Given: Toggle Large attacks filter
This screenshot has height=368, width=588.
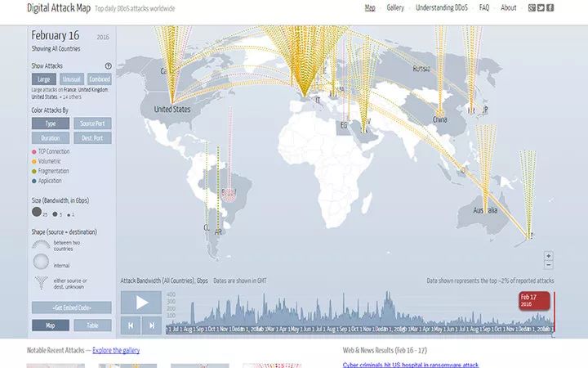Looking at the screenshot, I should click(x=44, y=79).
